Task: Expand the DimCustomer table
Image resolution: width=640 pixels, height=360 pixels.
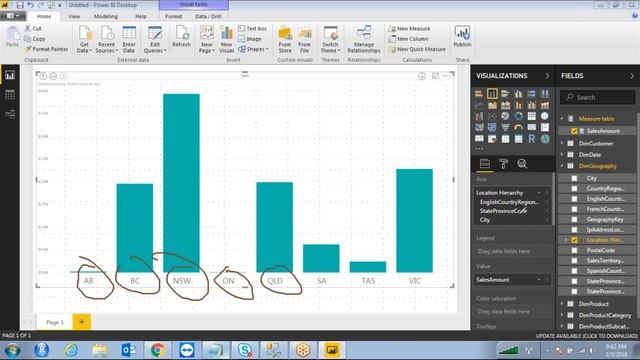Action: point(562,143)
